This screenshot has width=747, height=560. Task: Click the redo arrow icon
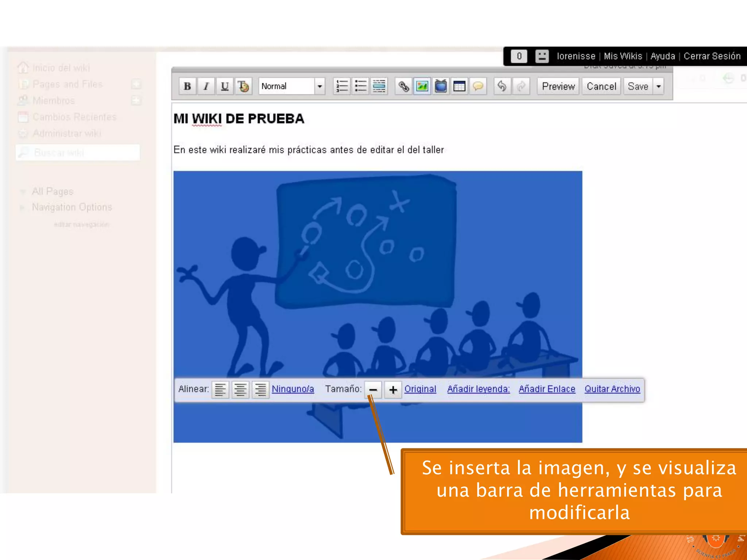coord(521,86)
